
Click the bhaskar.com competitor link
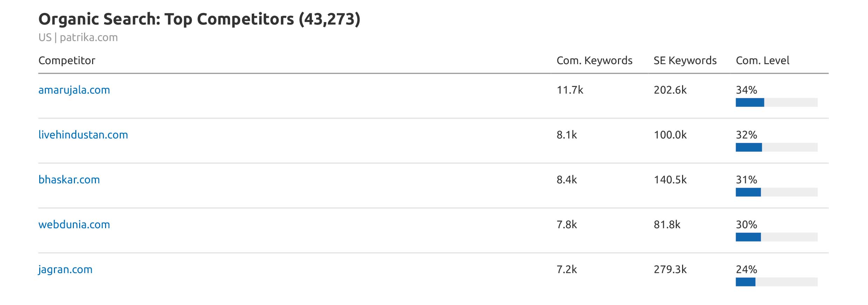(x=69, y=180)
